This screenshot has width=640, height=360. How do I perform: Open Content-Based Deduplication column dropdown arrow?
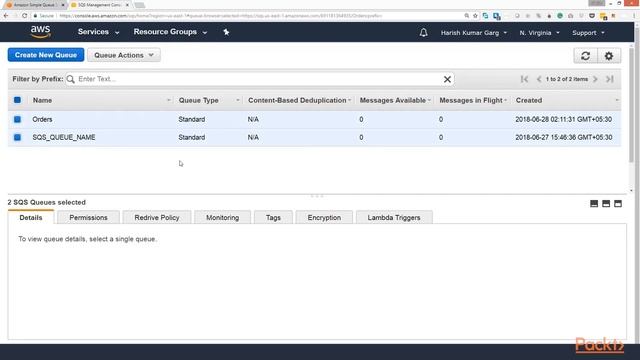pyautogui.click(x=349, y=100)
